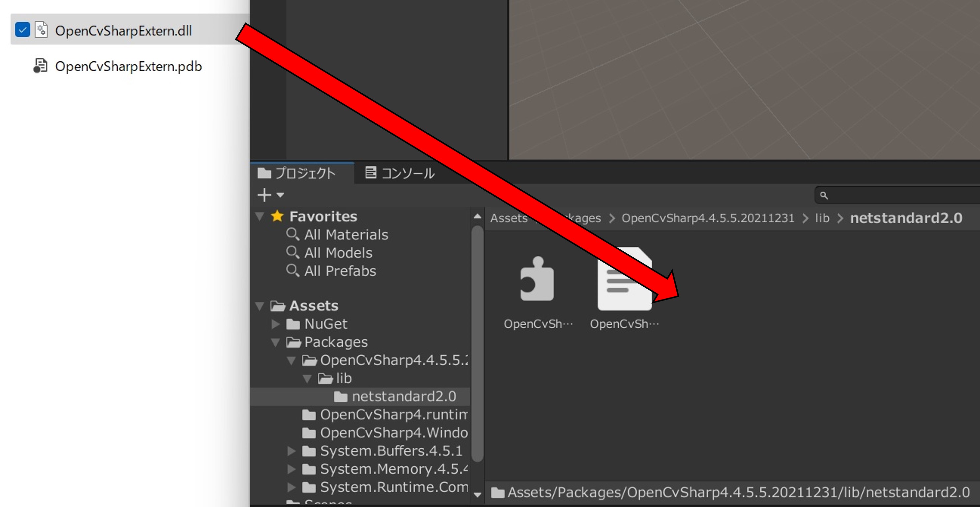This screenshot has width=980, height=507.
Task: Select the Assets folder in tree
Action: [314, 306]
